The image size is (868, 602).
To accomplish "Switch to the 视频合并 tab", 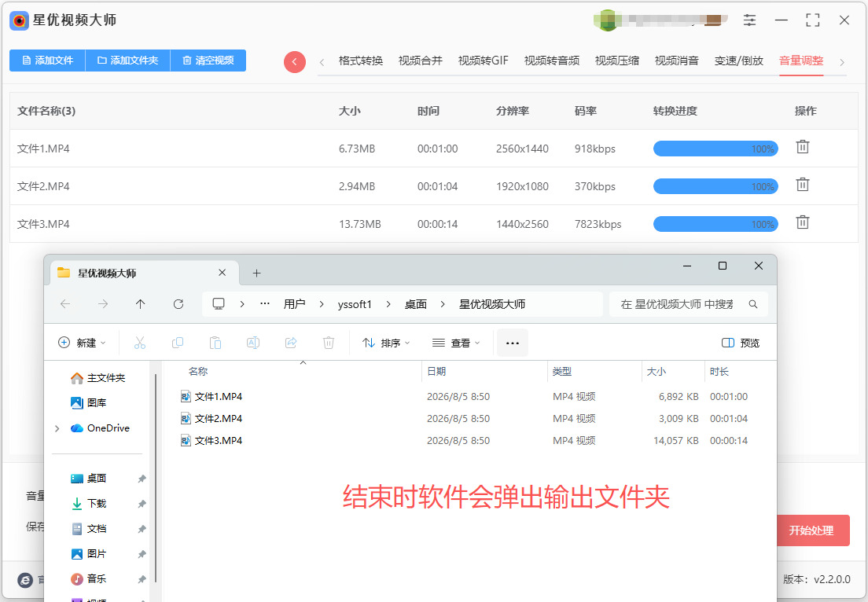I will [x=421, y=61].
